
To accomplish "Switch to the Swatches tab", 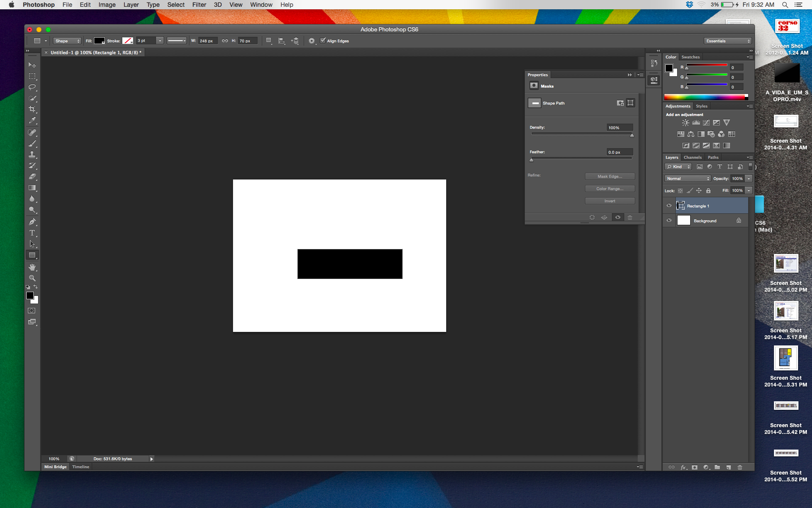I will pos(690,57).
